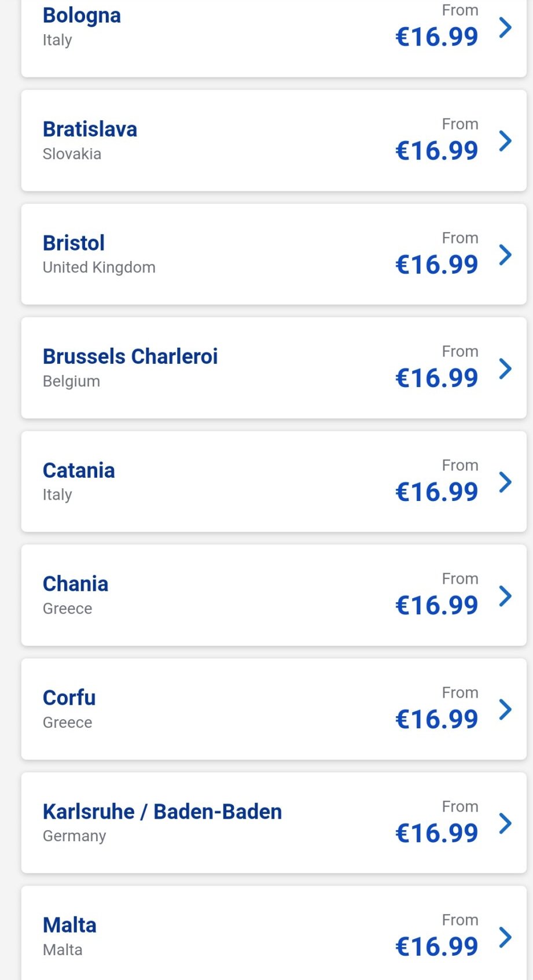Image resolution: width=533 pixels, height=980 pixels.
Task: Tap the €16.99 fare for Bristol
Action: pyautogui.click(x=436, y=265)
